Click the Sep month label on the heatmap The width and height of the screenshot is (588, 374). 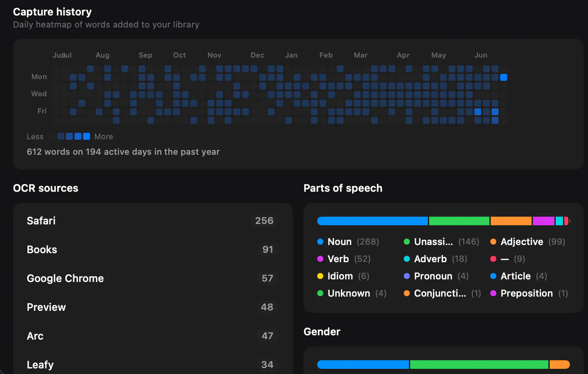(145, 55)
